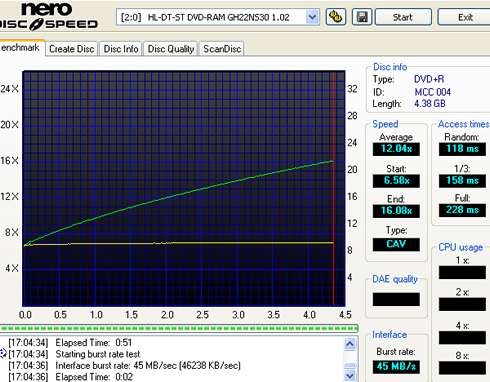Select log line Elapsed Time: 0:02
The width and height of the screenshot is (490, 382).
click(94, 377)
